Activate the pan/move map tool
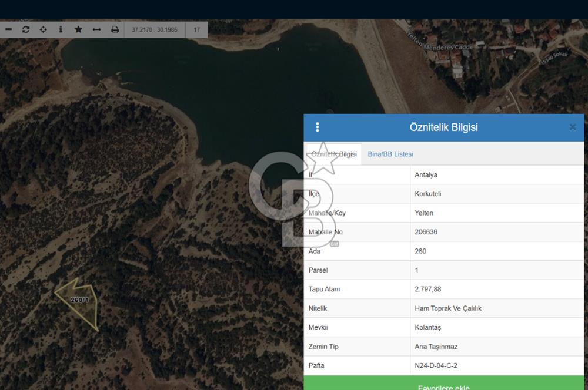 click(42, 29)
